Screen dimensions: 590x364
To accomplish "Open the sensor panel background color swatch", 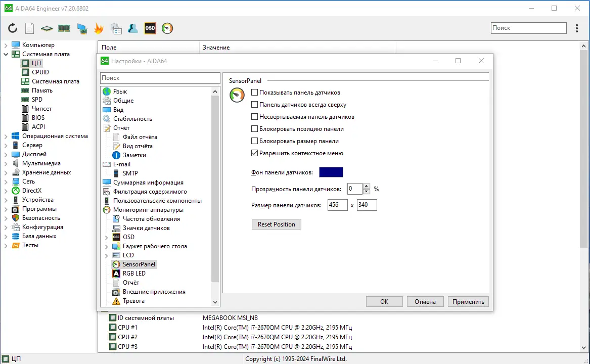I will pyautogui.click(x=331, y=172).
